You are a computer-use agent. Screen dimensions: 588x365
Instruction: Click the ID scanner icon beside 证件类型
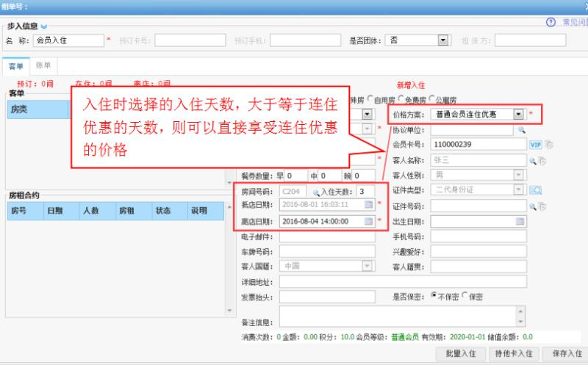pyautogui.click(x=536, y=190)
